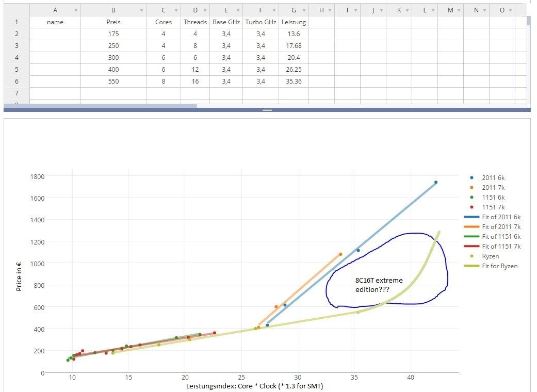537x392 pixels.
Task: Open column N dropdown arrow
Action: 484,10
